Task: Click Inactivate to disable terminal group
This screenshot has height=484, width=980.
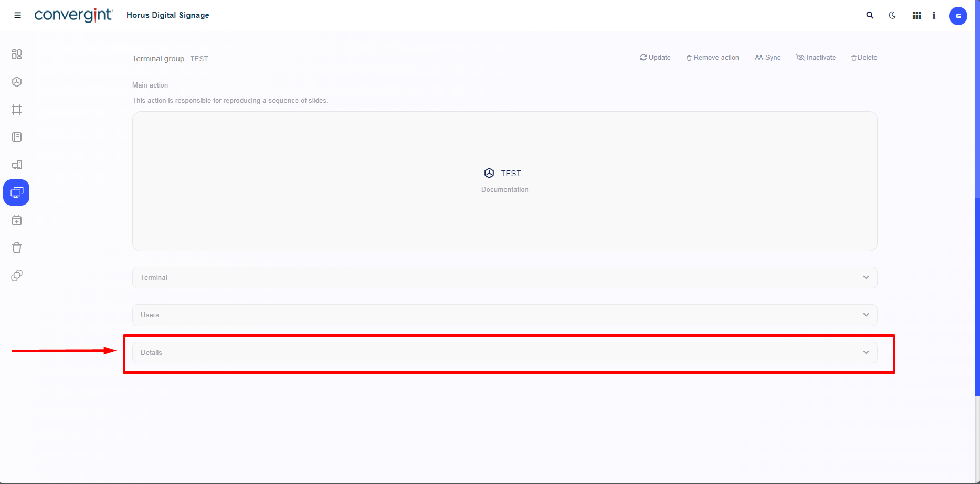Action: click(x=816, y=58)
